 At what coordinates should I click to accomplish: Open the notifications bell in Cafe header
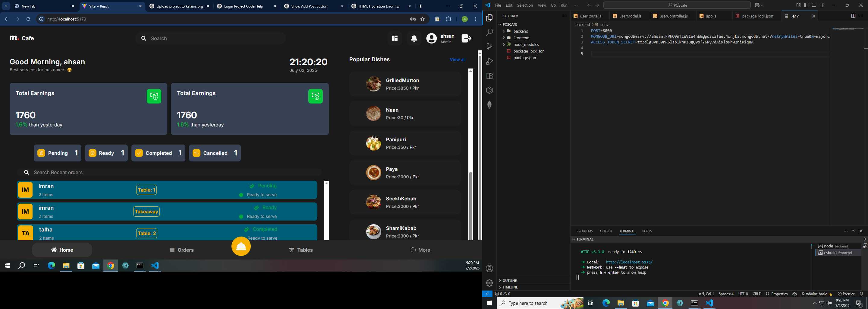(x=414, y=38)
